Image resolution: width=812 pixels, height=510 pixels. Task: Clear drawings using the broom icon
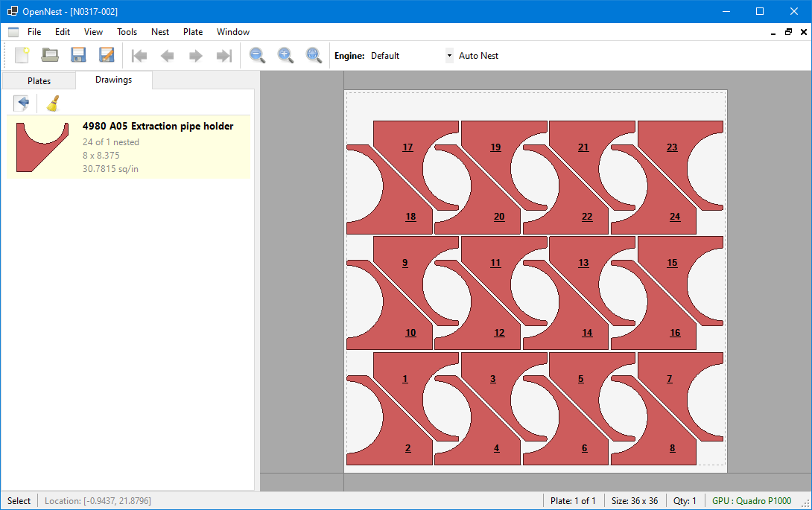tap(51, 103)
